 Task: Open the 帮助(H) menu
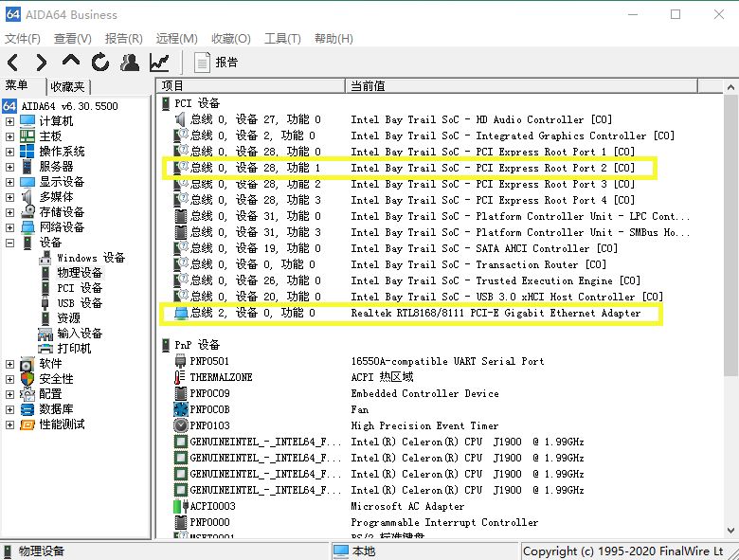click(333, 38)
